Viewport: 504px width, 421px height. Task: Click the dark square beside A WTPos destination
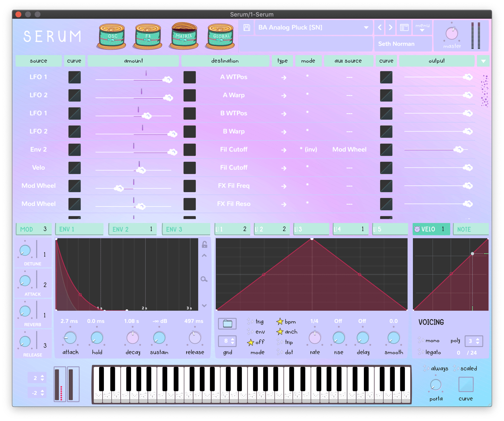pos(190,77)
